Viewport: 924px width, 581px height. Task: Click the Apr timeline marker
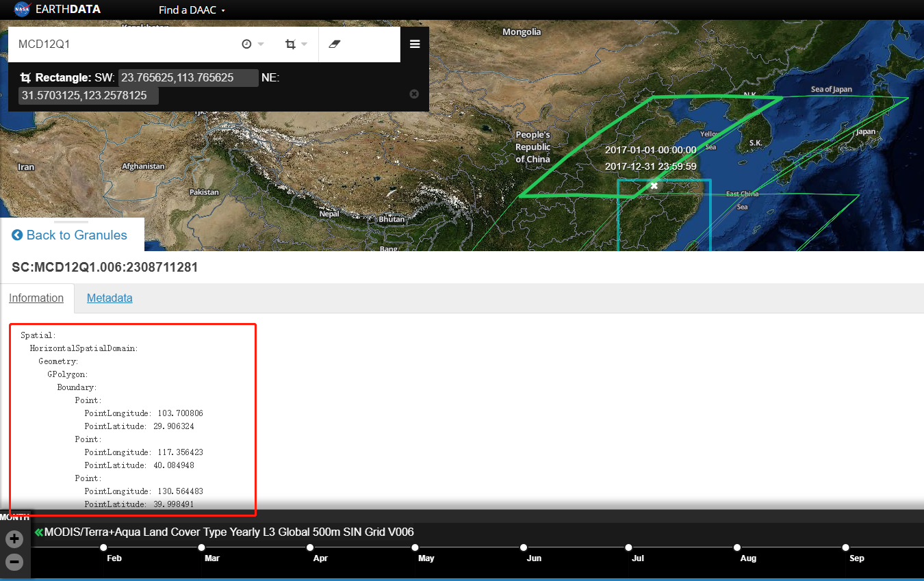click(x=310, y=547)
